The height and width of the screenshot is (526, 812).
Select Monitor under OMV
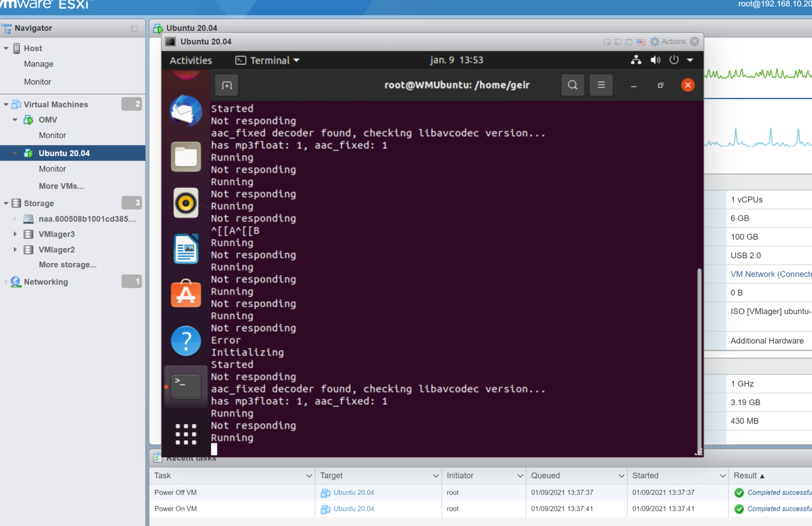point(52,135)
